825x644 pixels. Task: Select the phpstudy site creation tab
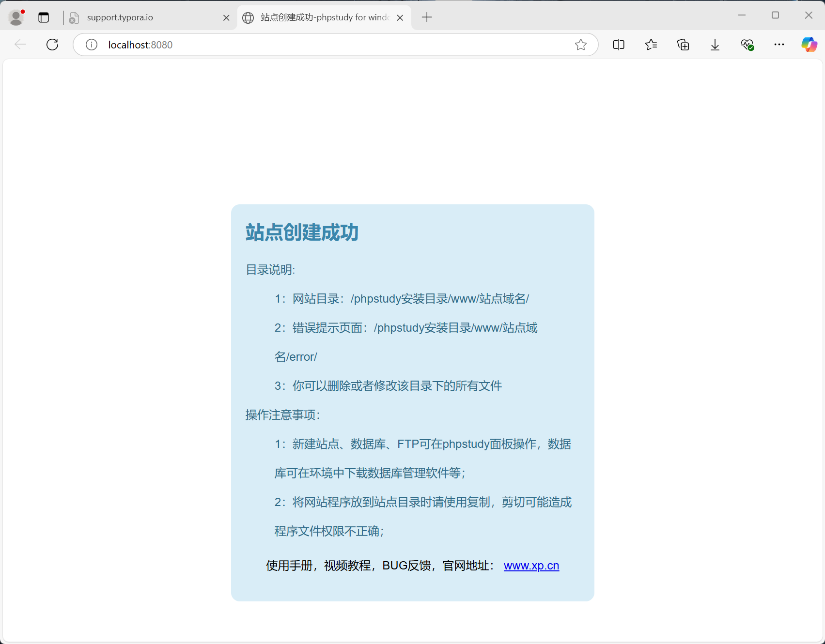315,17
